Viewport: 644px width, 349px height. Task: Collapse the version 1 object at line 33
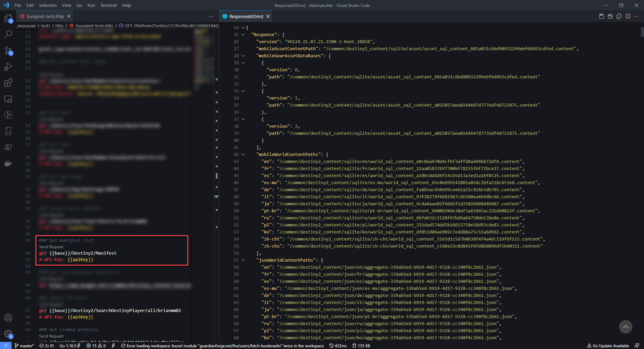coord(243,91)
